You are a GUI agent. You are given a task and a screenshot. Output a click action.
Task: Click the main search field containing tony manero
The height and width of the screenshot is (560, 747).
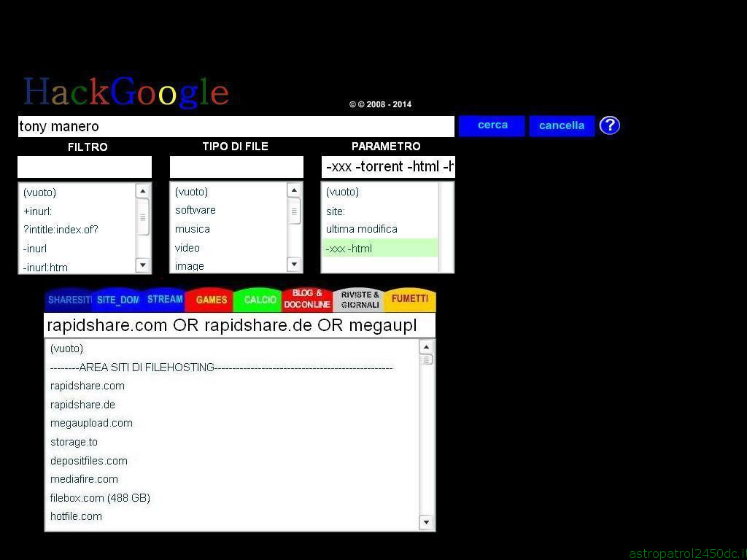236,126
